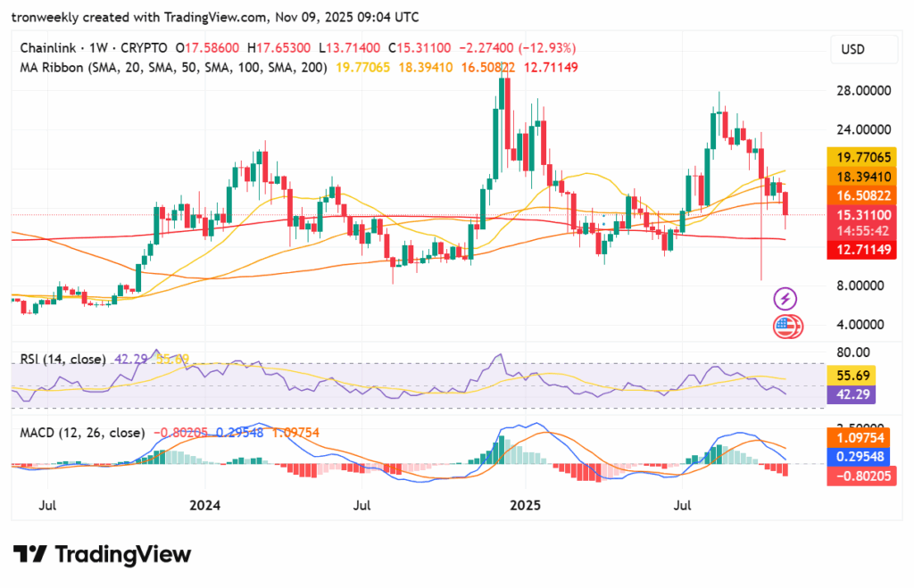Click the red -0.80205 MACD histogram label

click(x=860, y=476)
